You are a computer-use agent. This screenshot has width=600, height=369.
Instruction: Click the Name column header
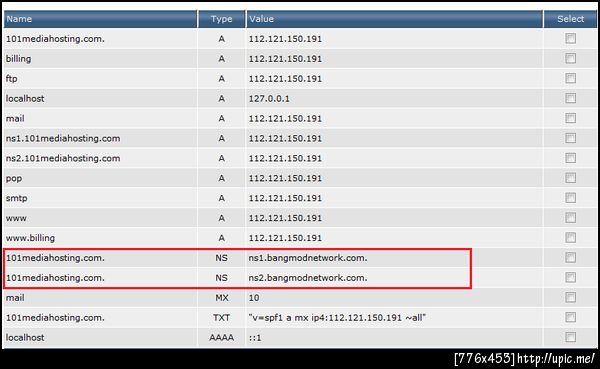100,19
